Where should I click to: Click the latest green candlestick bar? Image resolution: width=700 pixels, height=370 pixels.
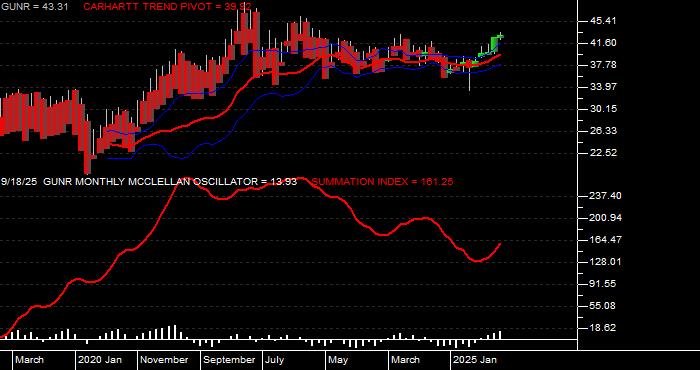501,36
